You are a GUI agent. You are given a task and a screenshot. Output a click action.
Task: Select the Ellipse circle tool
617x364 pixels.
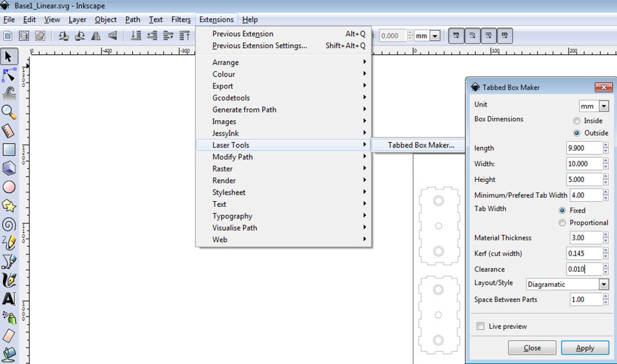(x=9, y=187)
